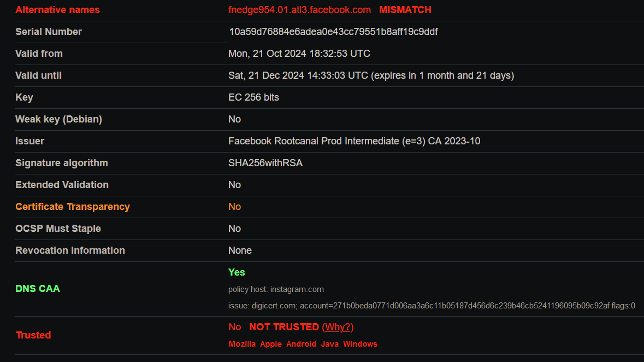Click the Java trust store label
The height and width of the screenshot is (362, 644).
[329, 344]
